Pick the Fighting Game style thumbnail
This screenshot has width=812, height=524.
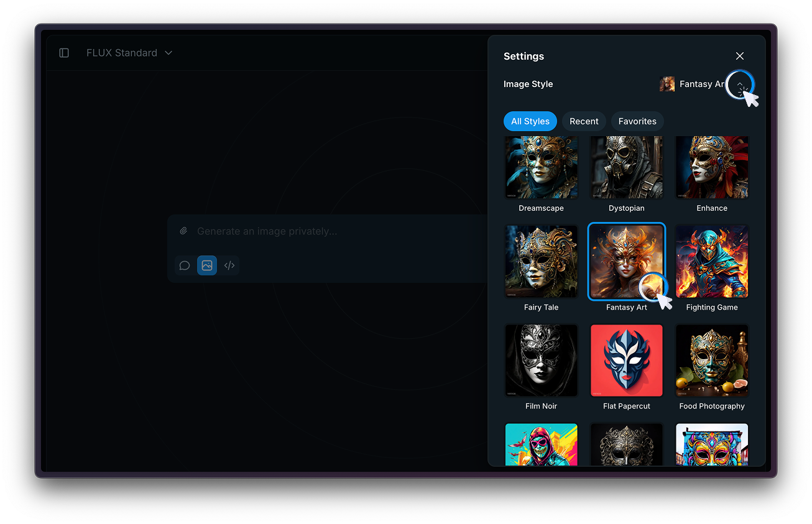tap(712, 262)
